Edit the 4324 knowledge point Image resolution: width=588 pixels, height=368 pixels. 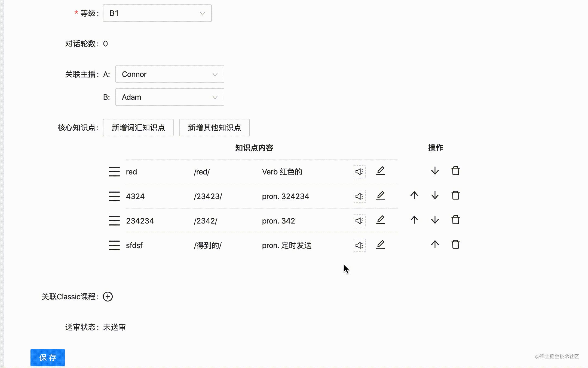pos(381,195)
